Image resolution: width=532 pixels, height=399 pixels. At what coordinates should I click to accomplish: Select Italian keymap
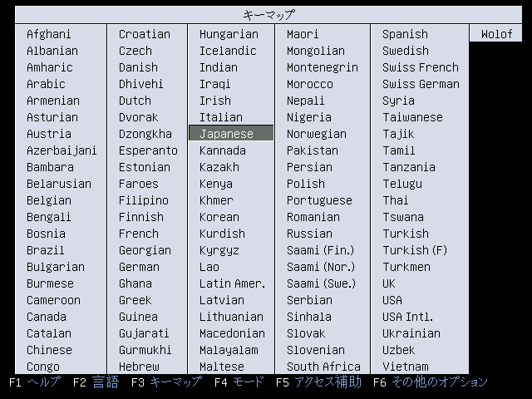click(x=221, y=117)
